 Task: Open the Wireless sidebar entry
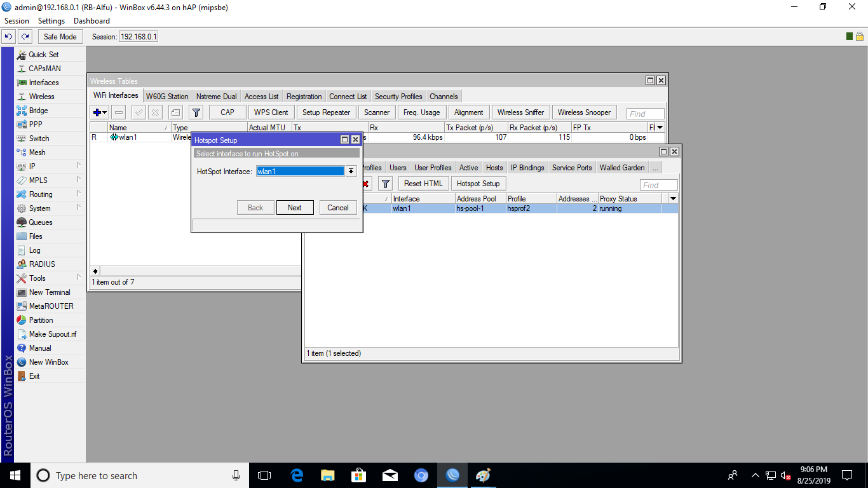pos(41,97)
